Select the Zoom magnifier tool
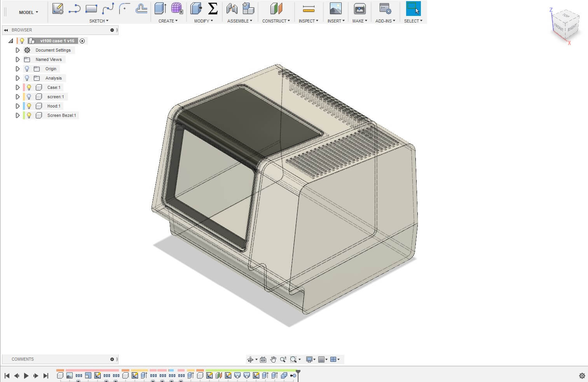Viewport: 588px width, 382px height. [283, 359]
